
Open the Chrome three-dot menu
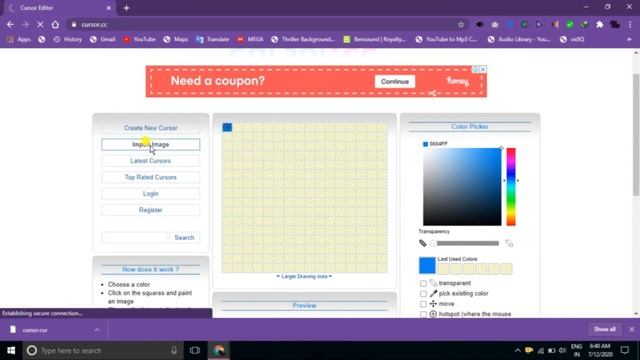(630, 24)
